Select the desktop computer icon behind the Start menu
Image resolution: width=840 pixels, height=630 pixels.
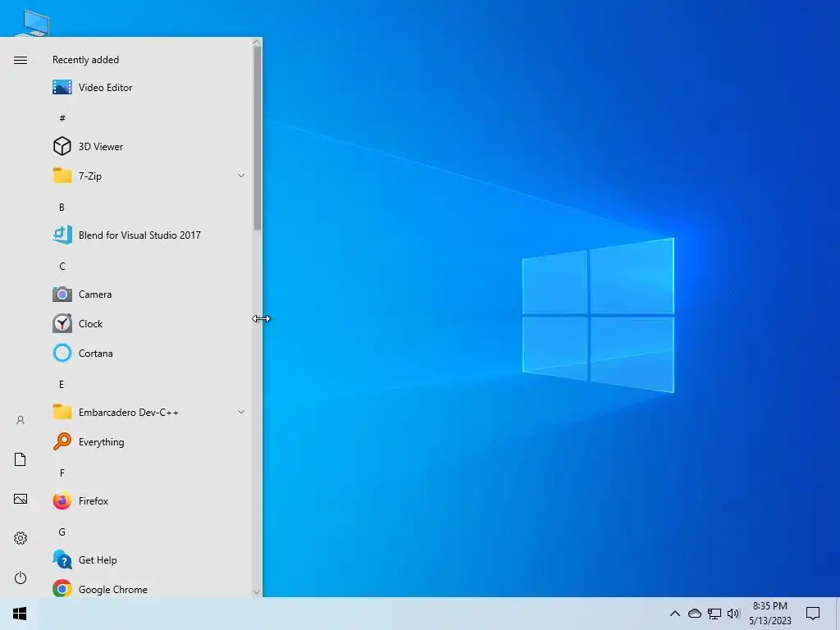(34, 22)
